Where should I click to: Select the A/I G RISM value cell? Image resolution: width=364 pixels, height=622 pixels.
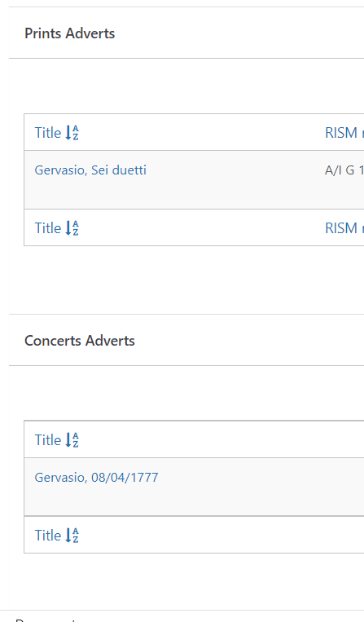click(x=344, y=170)
